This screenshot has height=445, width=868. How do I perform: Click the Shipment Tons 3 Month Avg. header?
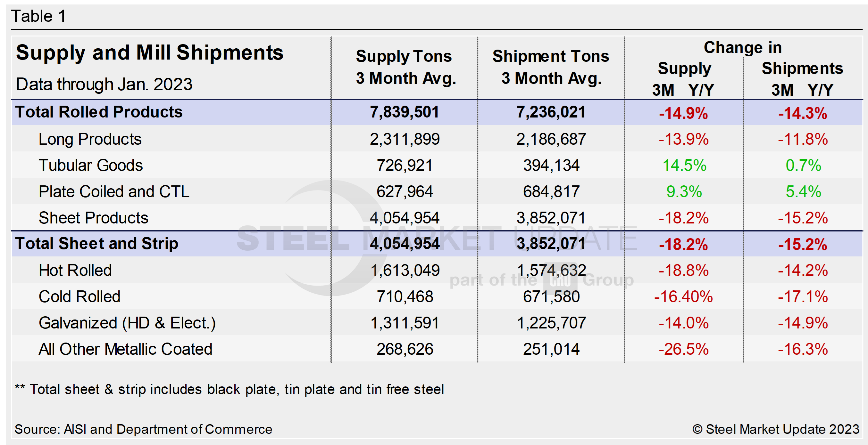[x=551, y=67]
